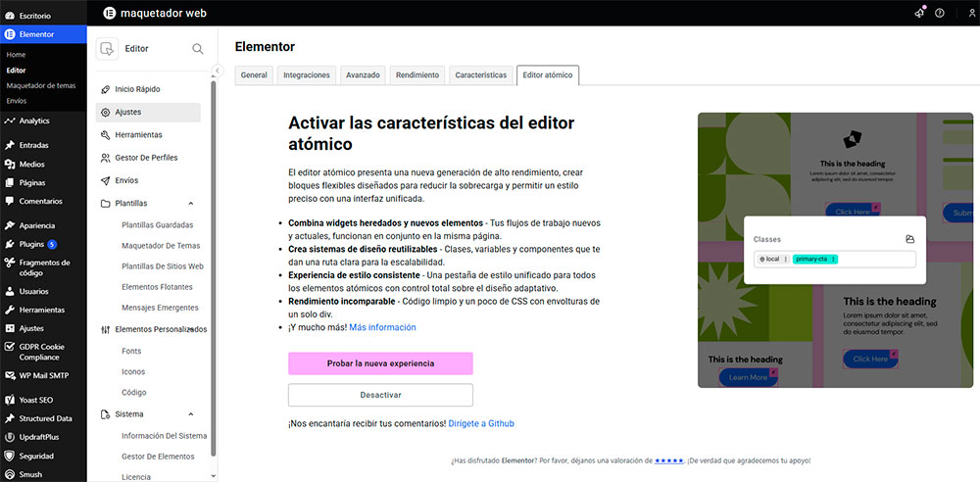Click the UpdraftPlus icon
The image size is (980, 482).
coord(10,437)
